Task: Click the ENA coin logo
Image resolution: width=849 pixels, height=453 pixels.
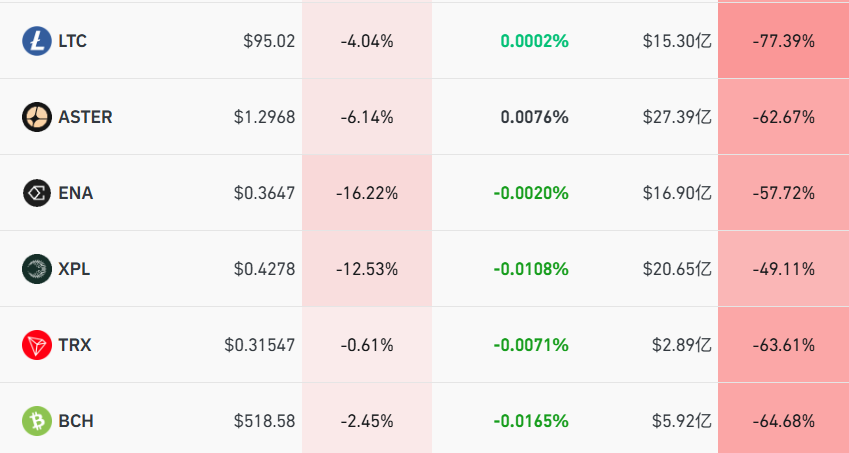Action: (36, 193)
